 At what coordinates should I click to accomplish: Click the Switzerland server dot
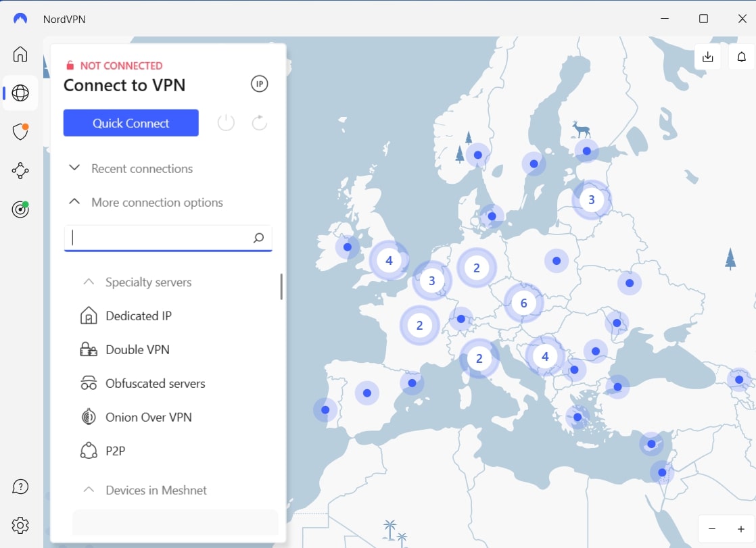tap(461, 319)
